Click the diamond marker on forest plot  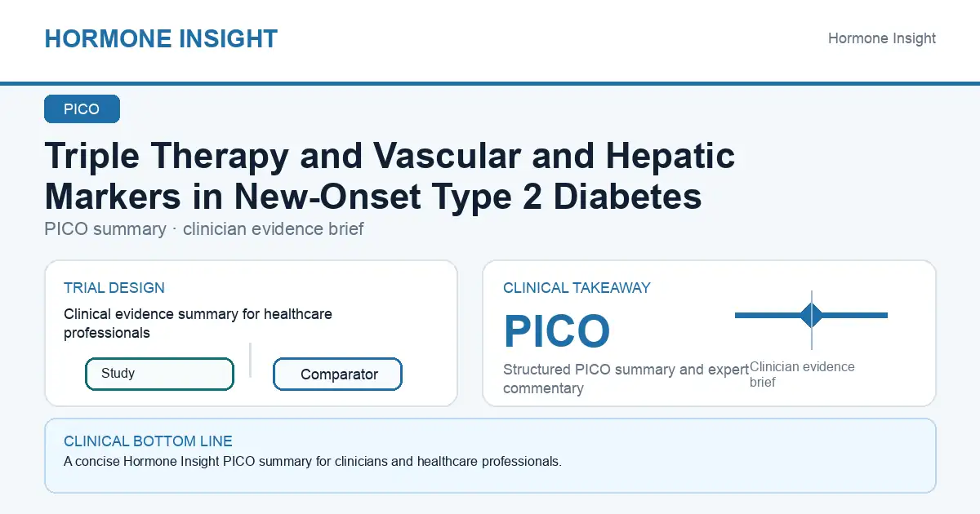pyautogui.click(x=811, y=315)
